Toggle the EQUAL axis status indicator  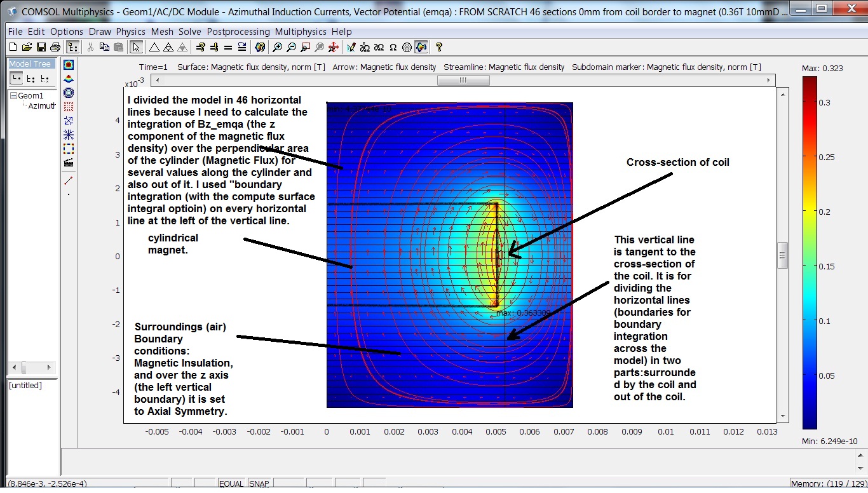(231, 484)
